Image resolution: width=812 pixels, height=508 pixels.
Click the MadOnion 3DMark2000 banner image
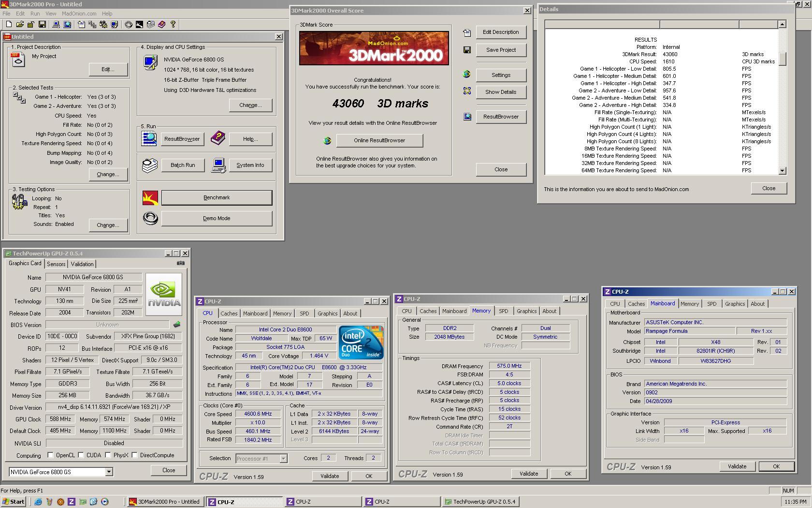click(374, 48)
